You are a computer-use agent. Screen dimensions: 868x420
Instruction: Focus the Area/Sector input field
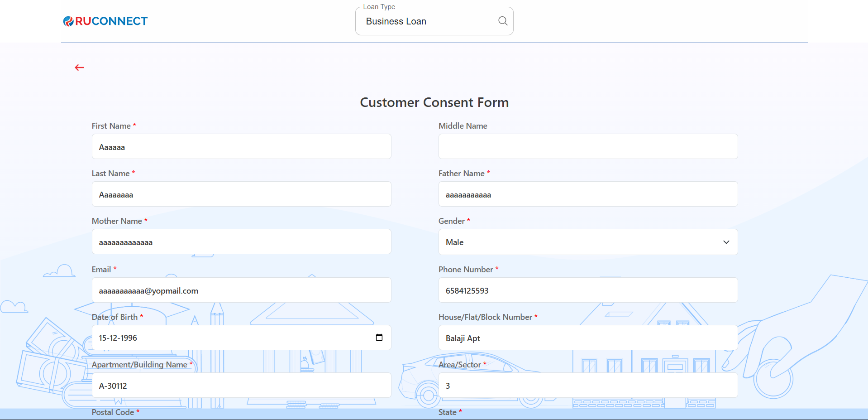587,386
